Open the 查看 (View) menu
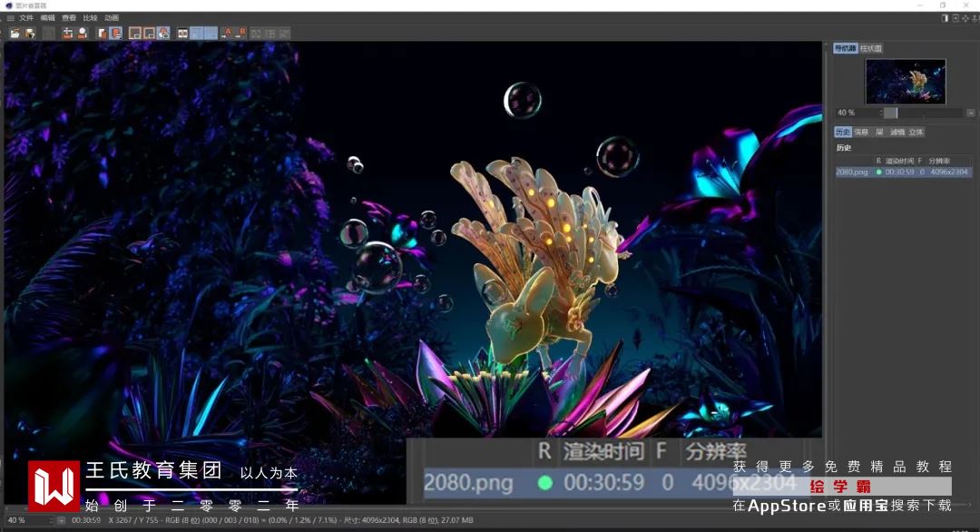 (69, 18)
